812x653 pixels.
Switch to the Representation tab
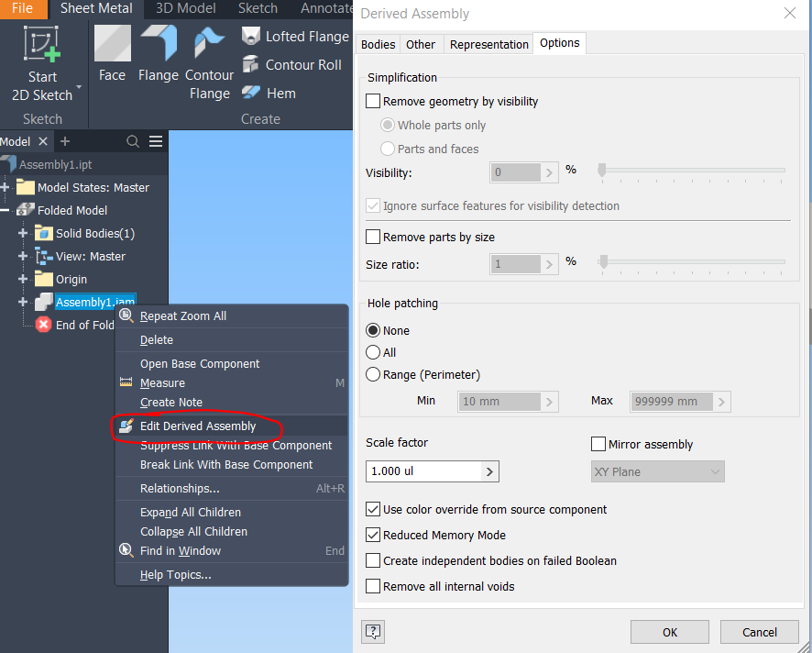tap(488, 45)
